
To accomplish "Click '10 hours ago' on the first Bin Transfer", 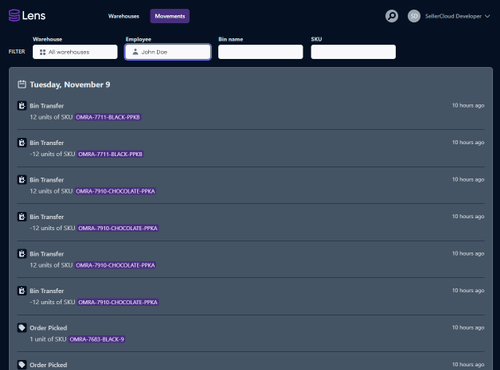I will point(468,105).
